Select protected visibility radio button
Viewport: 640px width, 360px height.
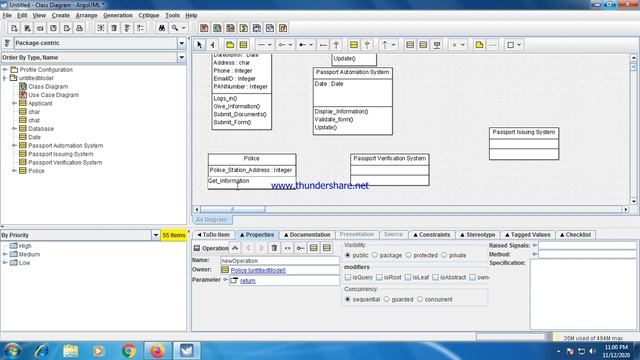(409, 255)
